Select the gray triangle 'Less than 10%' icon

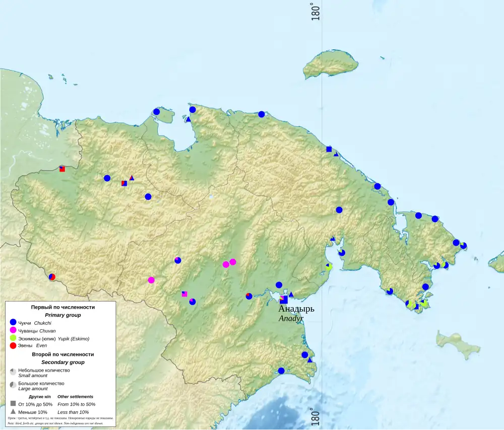coord(13,412)
